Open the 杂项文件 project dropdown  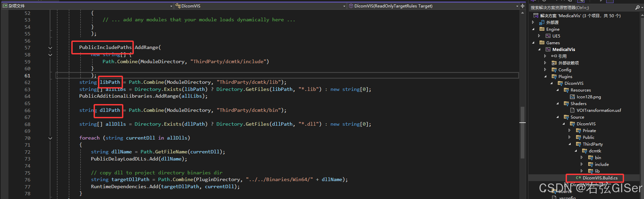(171, 6)
